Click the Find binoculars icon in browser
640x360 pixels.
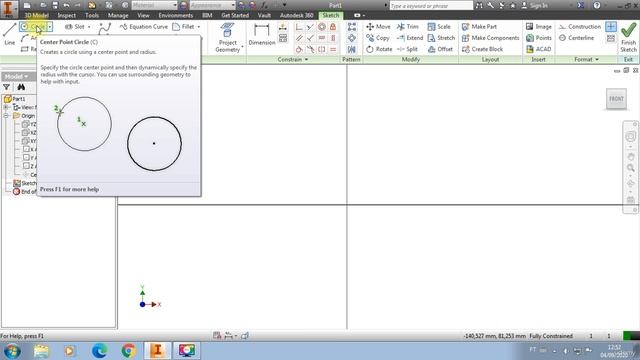coord(21,87)
